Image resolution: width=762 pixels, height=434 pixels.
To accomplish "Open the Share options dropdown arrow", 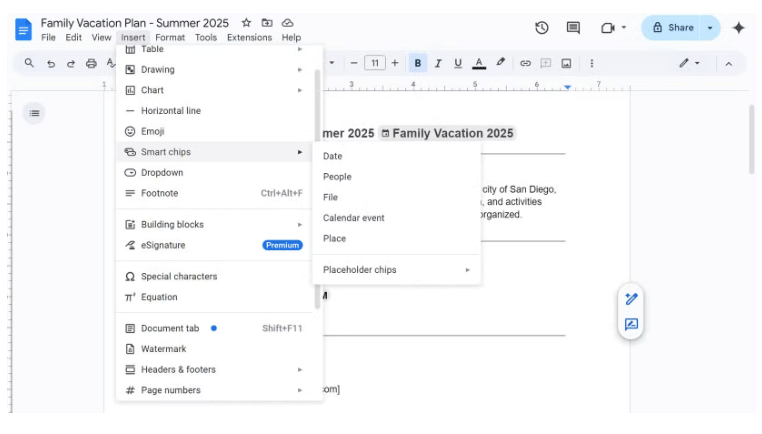I will point(710,28).
